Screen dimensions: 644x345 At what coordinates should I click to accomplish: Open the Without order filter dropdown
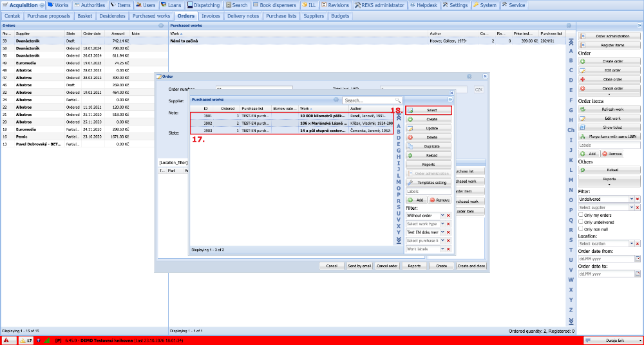point(442,215)
